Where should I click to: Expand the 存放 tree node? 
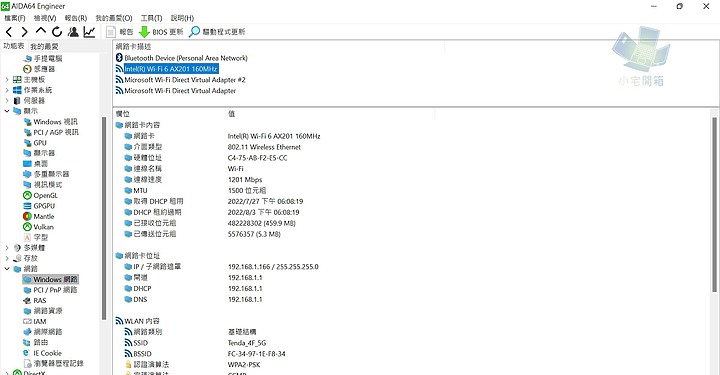7,258
